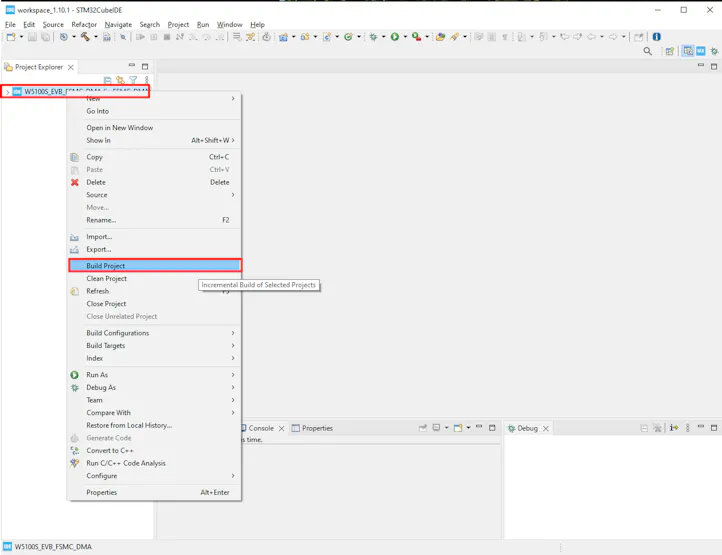Click the green Run button icon
722x555 pixels.
click(395, 37)
